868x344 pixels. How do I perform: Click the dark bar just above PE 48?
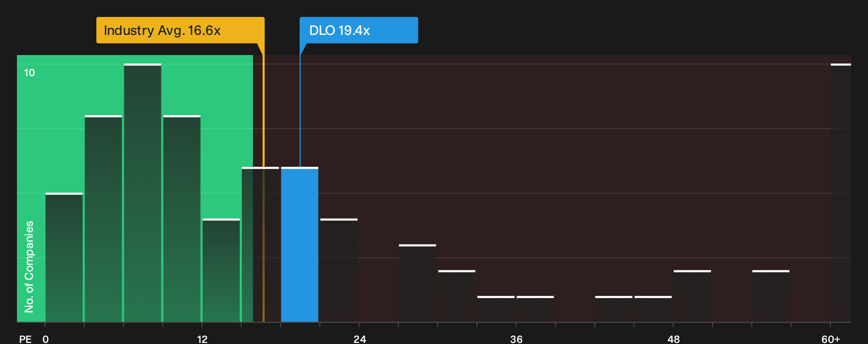click(692, 296)
